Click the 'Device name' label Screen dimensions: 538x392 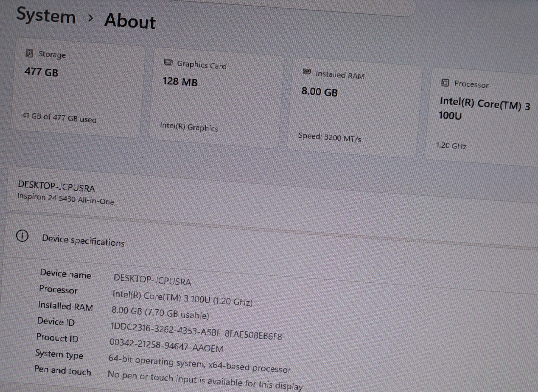(66, 274)
